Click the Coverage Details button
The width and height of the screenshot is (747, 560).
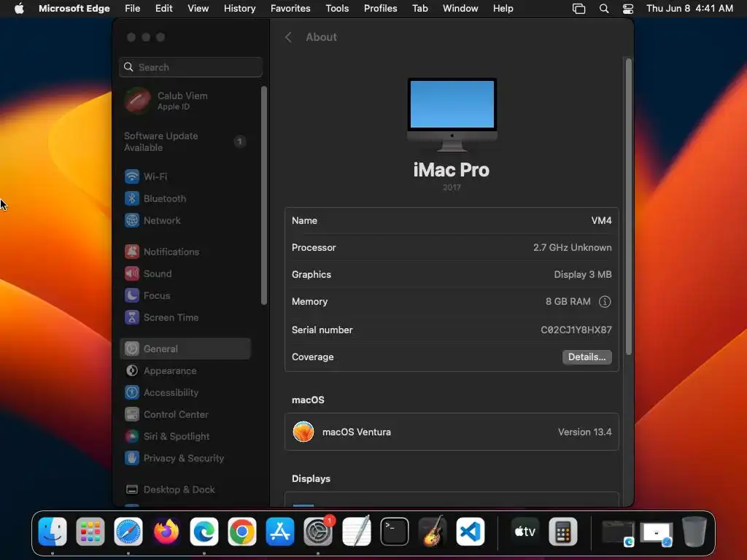tap(587, 357)
